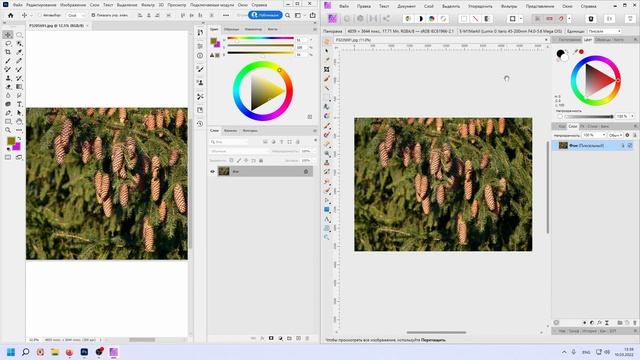The height and width of the screenshot is (360, 640).
Task: Click the Home icon in Photoshop
Action: 11,15
